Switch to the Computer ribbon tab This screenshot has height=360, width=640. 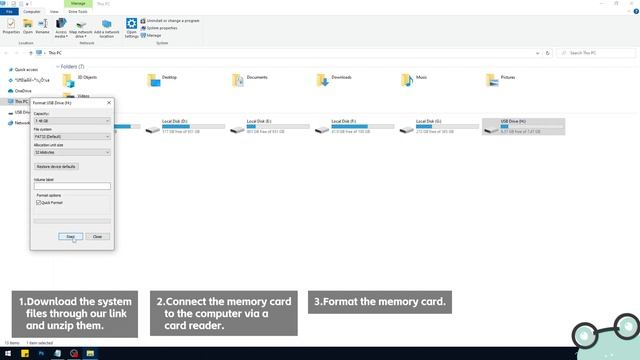tap(31, 11)
